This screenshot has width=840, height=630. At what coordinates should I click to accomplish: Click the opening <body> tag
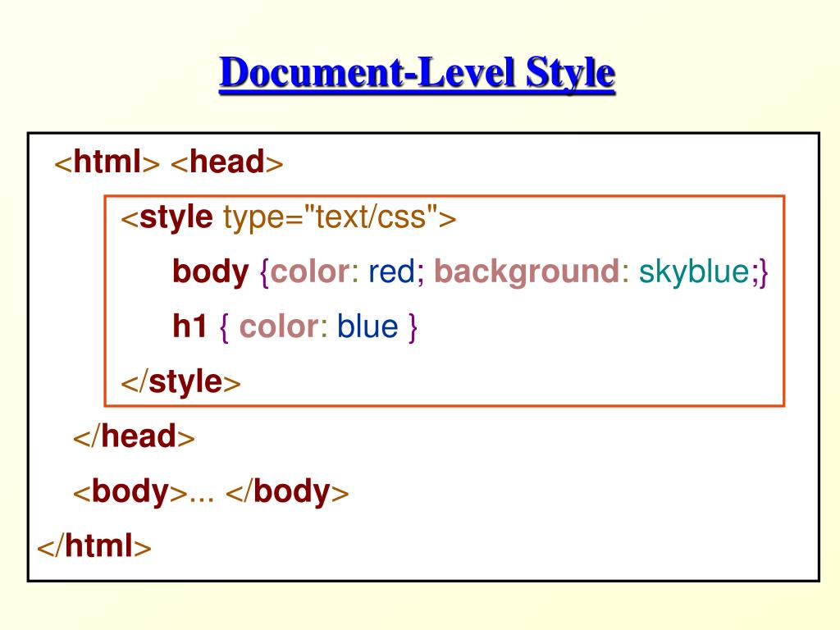click(130, 492)
